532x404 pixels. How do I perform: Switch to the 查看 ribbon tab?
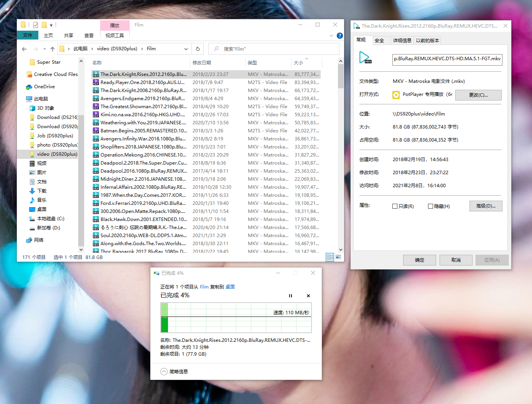click(x=89, y=36)
